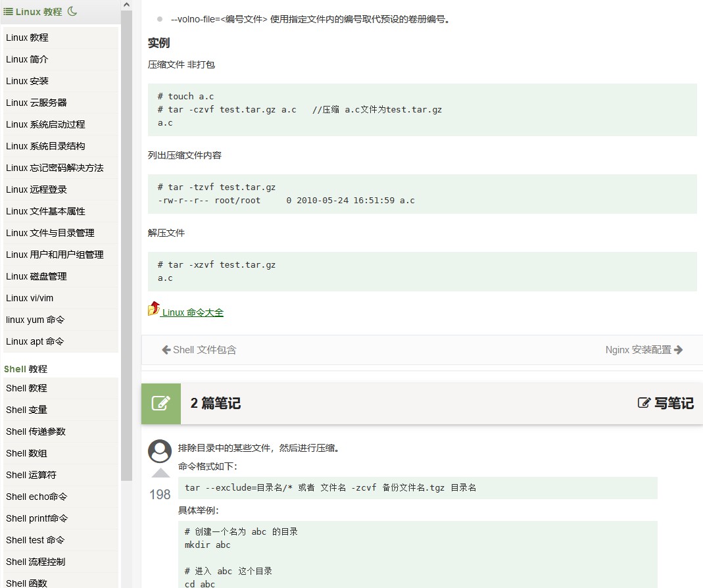Open Linux vi/vim page
The width and height of the screenshot is (703, 588).
(x=61, y=298)
